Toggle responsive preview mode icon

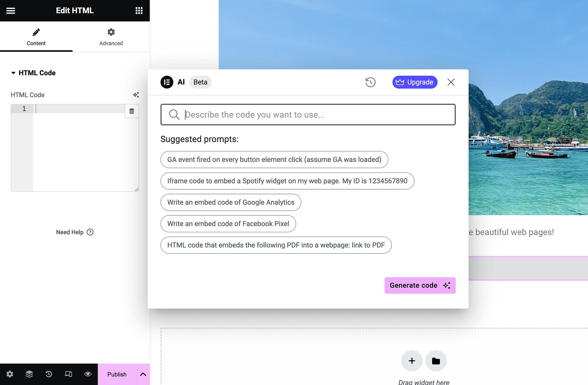pos(68,374)
